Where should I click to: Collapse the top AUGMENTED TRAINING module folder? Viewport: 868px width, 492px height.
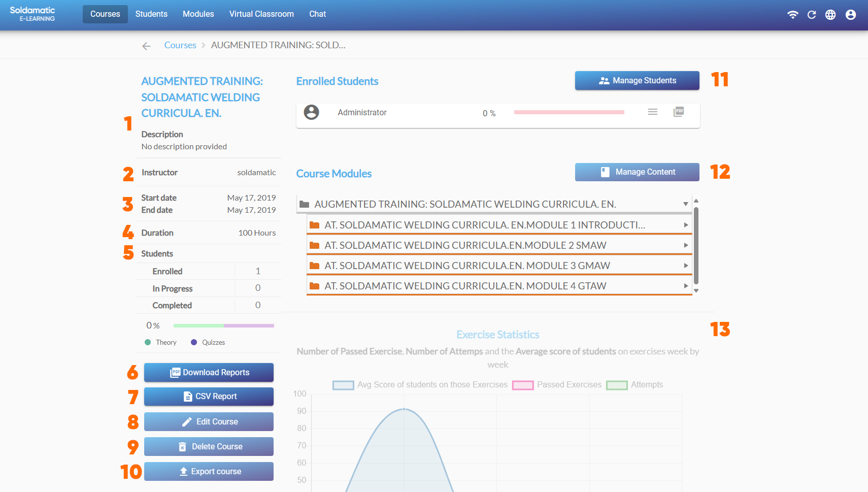685,204
